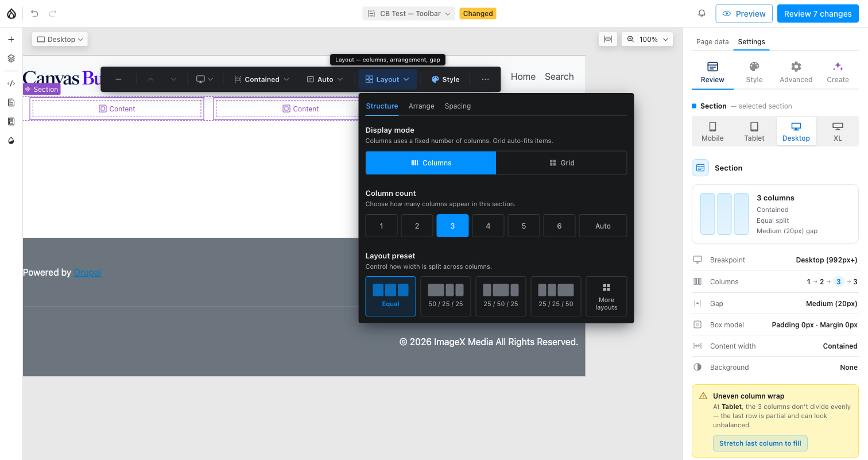The height and width of the screenshot is (460, 868).
Task: Click the Section icon in the settings panel
Action: click(x=700, y=168)
